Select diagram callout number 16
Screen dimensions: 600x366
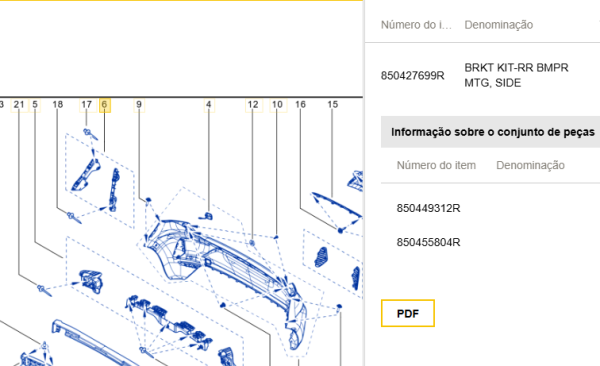click(x=301, y=105)
